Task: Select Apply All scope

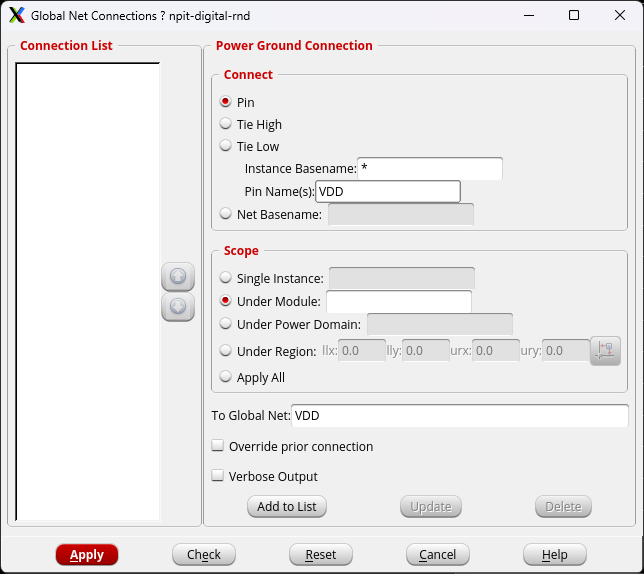Action: (x=225, y=377)
